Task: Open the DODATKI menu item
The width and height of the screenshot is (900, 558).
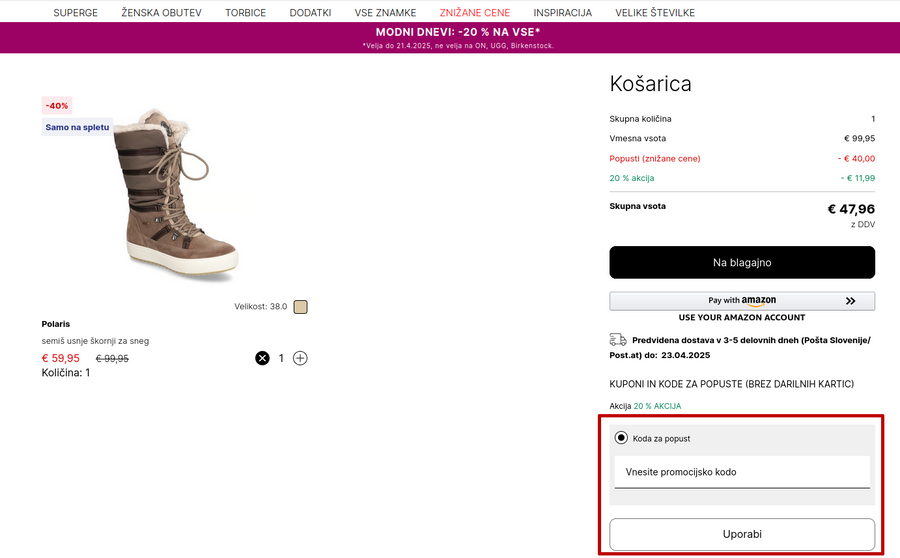Action: (x=310, y=13)
